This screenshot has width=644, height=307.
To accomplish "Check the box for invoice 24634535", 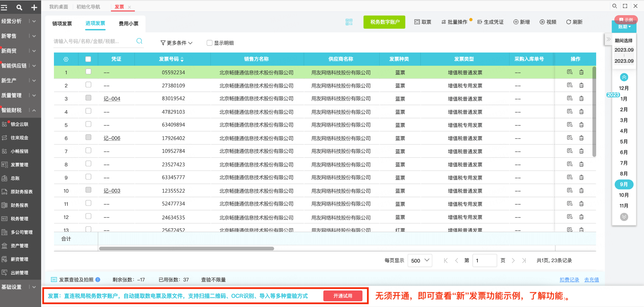I will point(88,216).
